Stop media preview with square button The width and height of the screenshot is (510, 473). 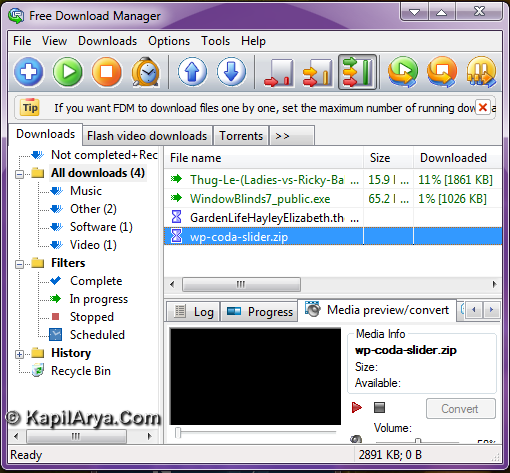(379, 407)
